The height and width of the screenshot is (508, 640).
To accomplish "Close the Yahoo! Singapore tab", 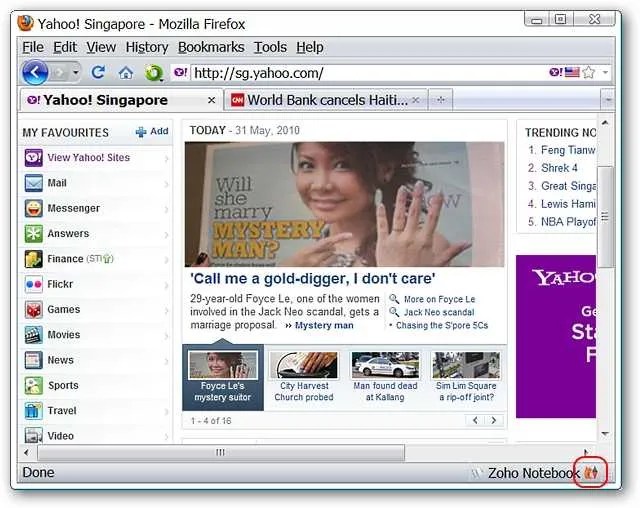I will click(x=211, y=100).
